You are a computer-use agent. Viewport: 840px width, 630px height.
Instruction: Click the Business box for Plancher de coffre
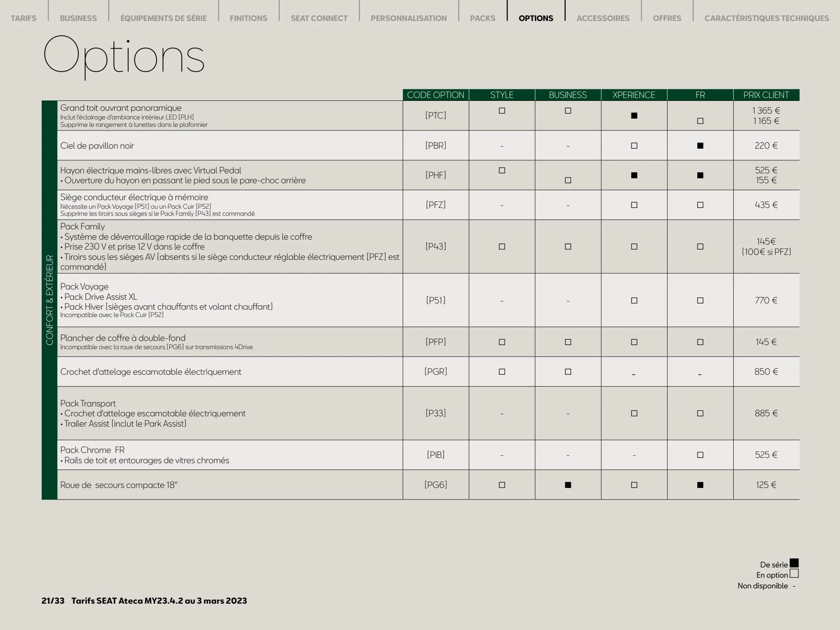click(x=568, y=342)
